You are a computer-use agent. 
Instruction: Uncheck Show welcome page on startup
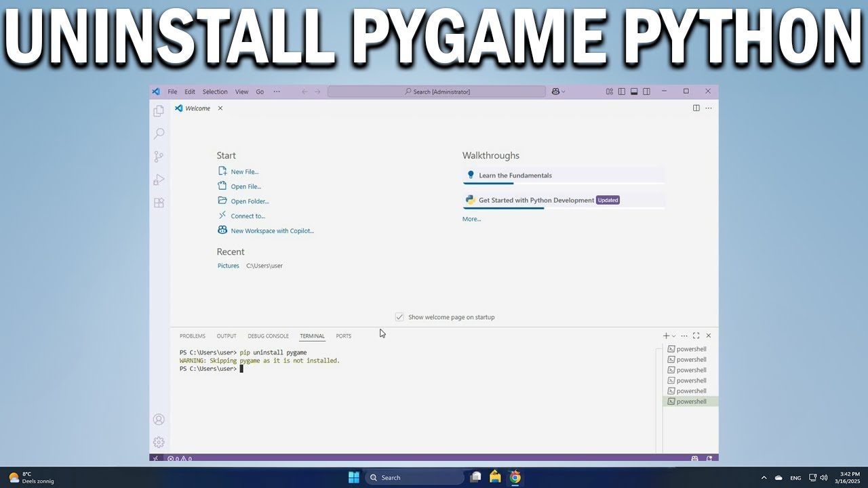point(399,317)
